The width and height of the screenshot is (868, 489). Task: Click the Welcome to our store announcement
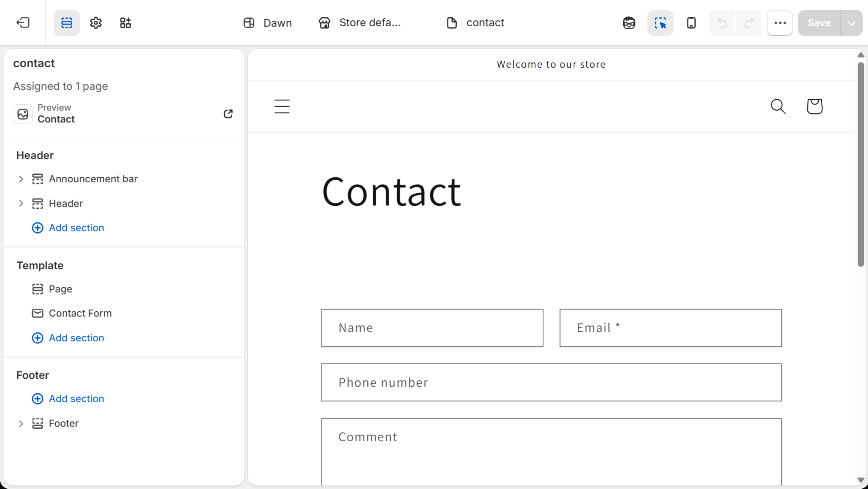click(551, 64)
